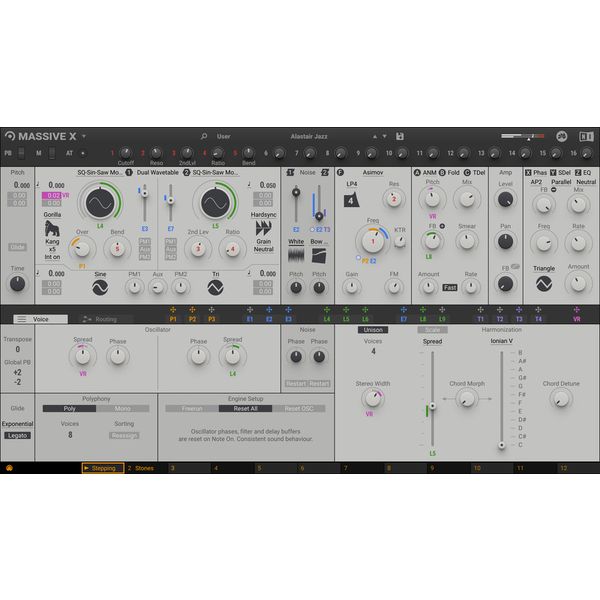Image resolution: width=600 pixels, height=600 pixels.
Task: Click the Reset All engine button
Action: click(x=245, y=409)
